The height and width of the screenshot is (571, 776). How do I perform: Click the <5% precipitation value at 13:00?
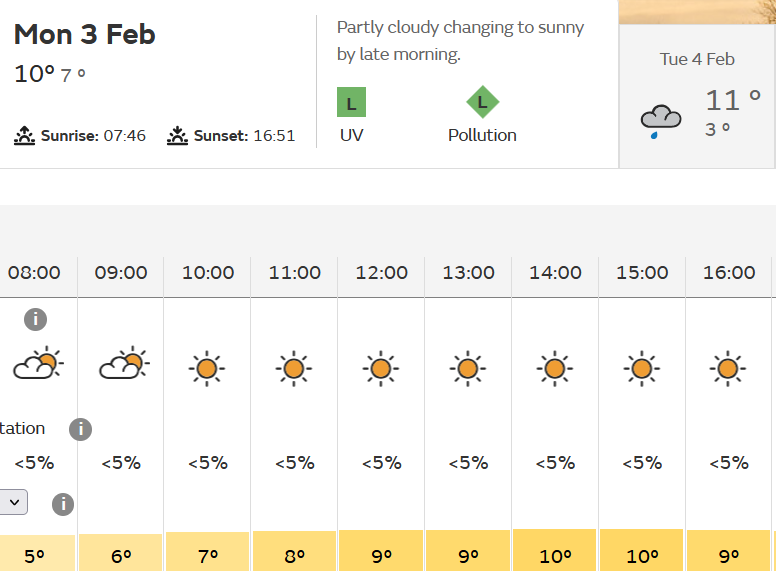point(468,463)
